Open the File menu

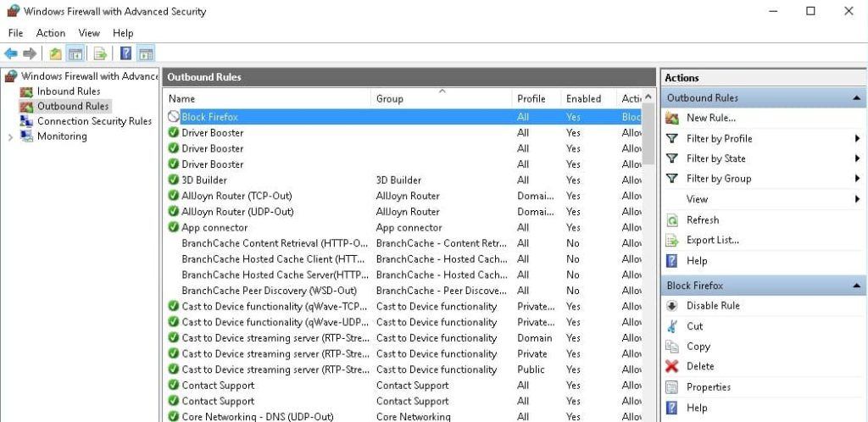point(15,33)
